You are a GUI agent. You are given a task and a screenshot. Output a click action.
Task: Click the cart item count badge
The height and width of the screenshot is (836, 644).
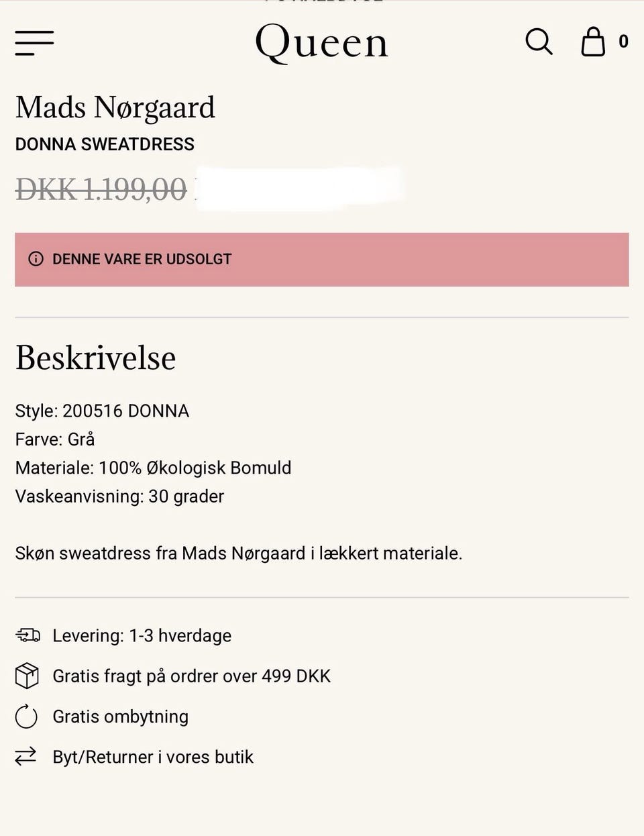pos(623,41)
